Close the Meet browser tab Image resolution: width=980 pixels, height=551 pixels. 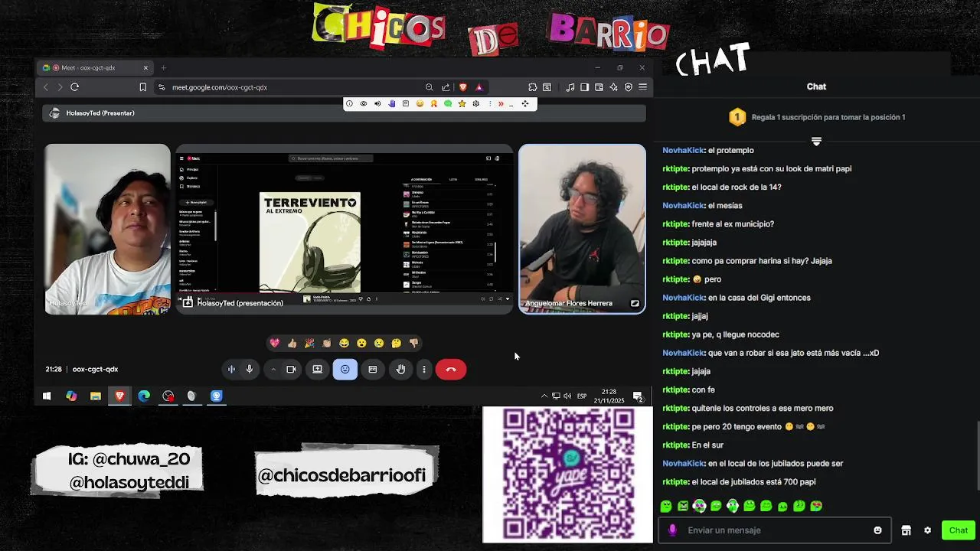[x=145, y=67]
